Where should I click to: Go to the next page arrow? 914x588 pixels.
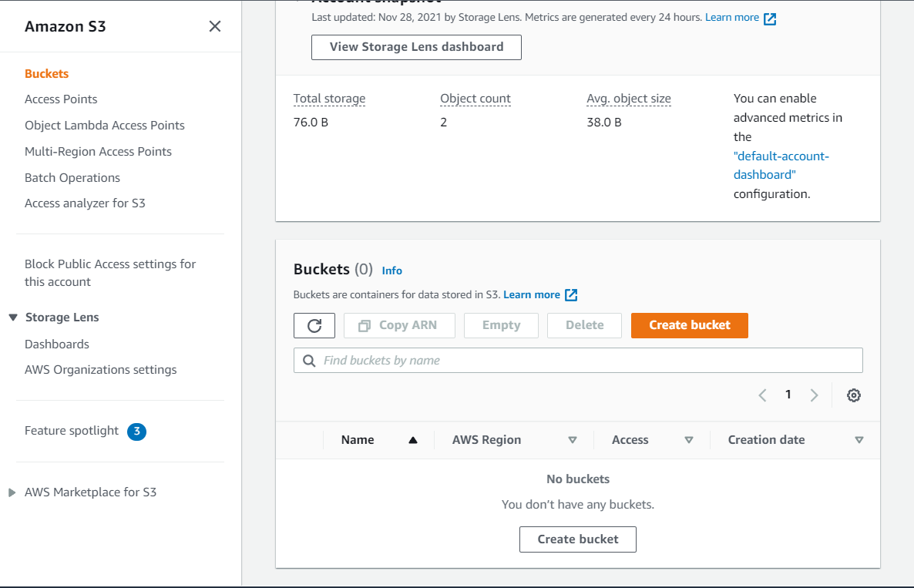pyautogui.click(x=814, y=395)
